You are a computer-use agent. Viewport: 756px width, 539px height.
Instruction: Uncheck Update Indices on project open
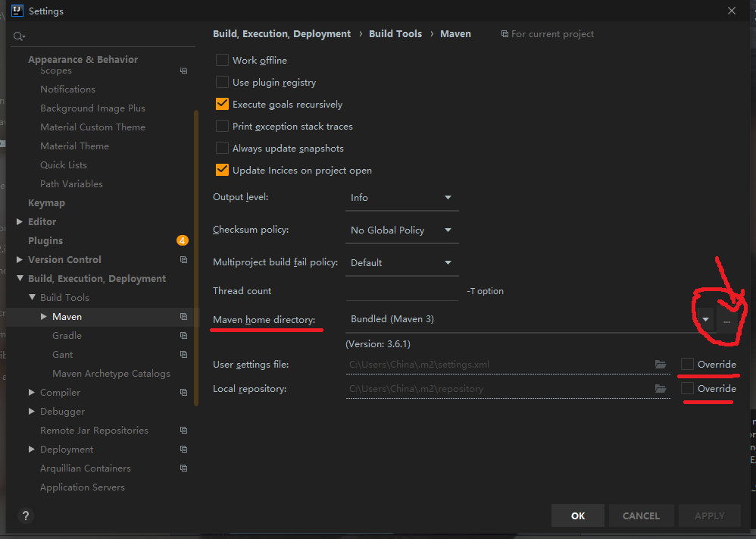pos(222,170)
